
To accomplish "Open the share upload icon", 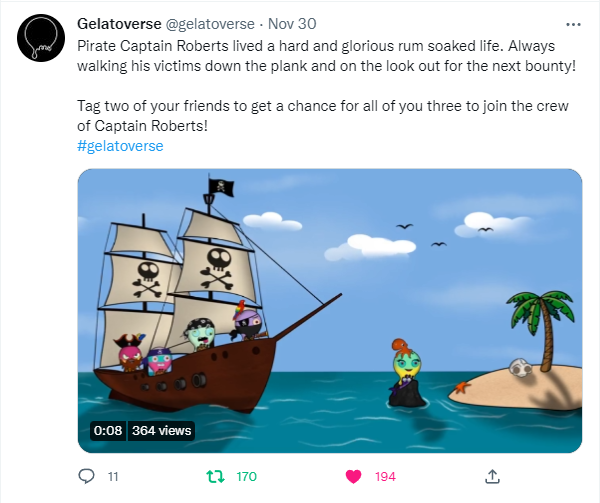I will click(x=492, y=476).
